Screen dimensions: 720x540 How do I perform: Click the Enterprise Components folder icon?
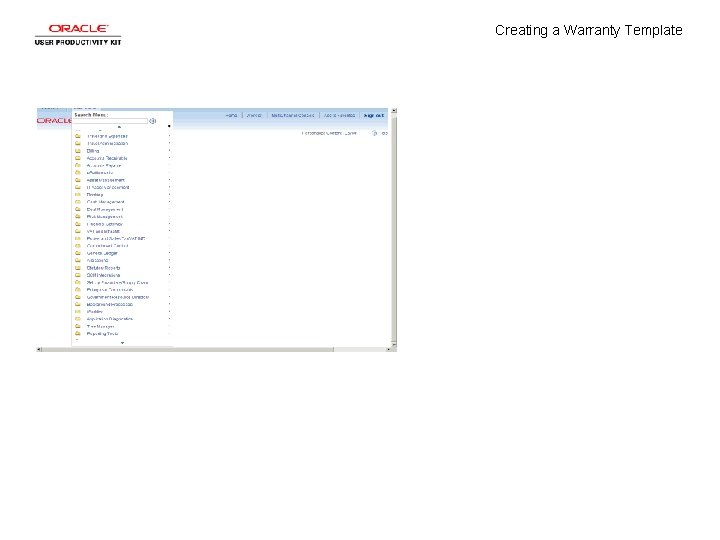coord(78,290)
